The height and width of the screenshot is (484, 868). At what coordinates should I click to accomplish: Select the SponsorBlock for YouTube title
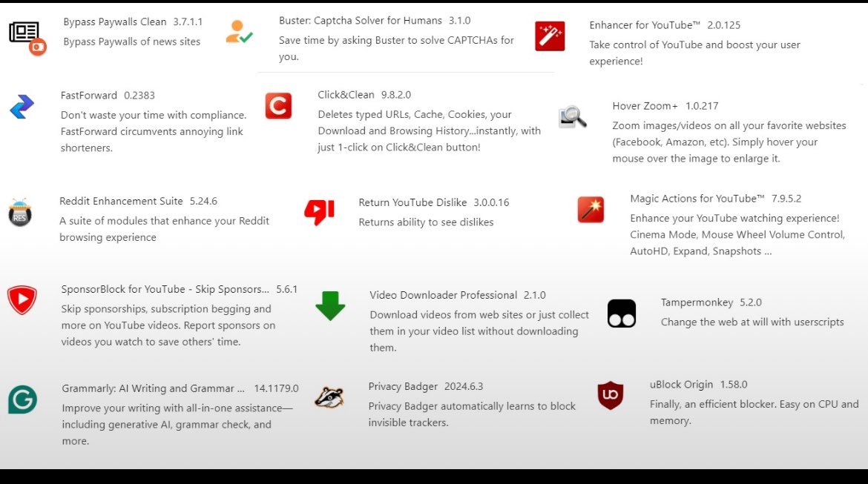coord(165,289)
